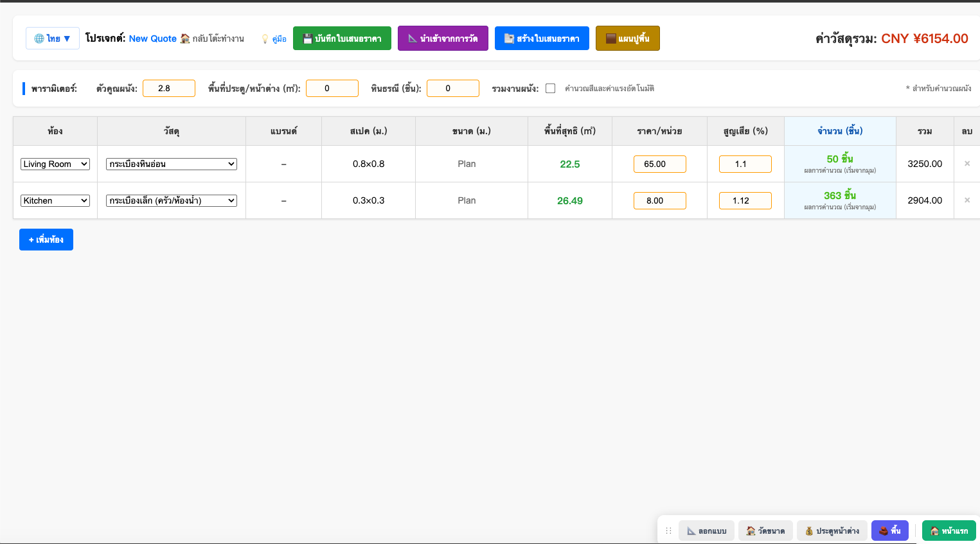The image size is (980, 544).
Task: Edit the 65.00 unit price field
Action: tap(660, 164)
